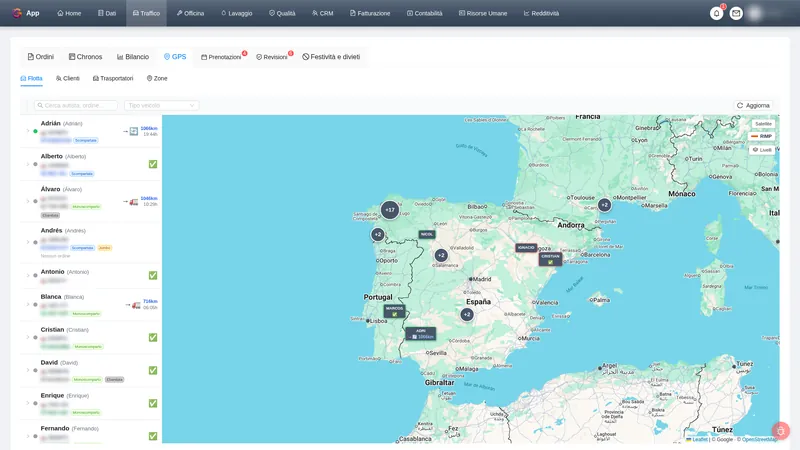The image size is (800, 450).
Task: Toggle the RMP orange line overlay
Action: click(762, 136)
